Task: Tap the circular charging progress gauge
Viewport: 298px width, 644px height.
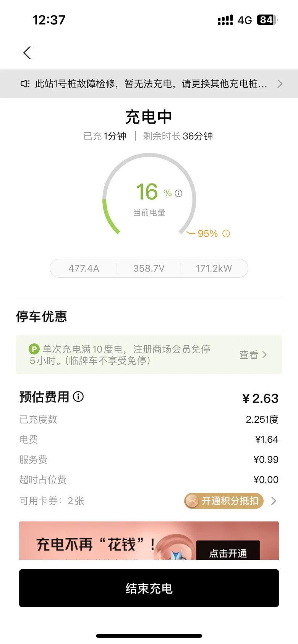Action: pos(149,195)
